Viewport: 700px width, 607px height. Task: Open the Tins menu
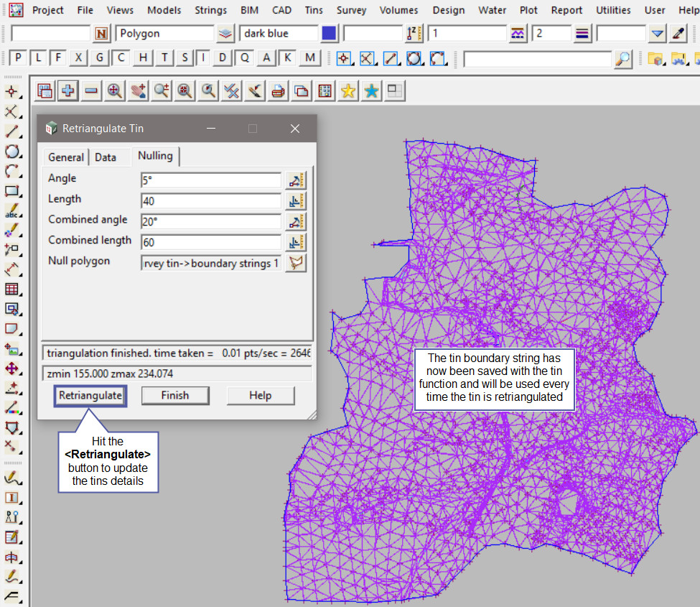314,10
